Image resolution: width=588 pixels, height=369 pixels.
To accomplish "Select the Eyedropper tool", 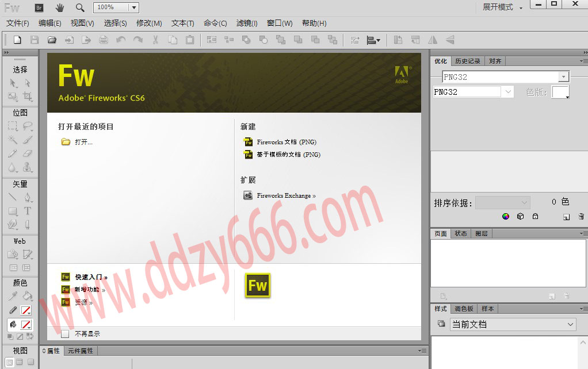I will (13, 296).
